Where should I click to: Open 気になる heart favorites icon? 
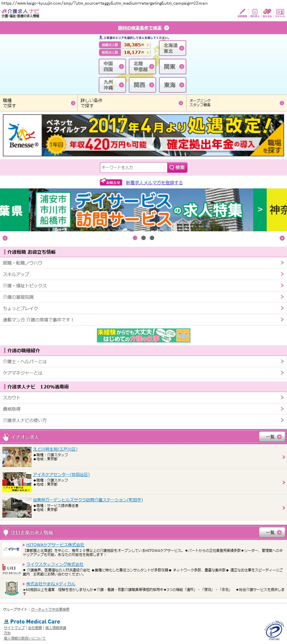[267, 13]
